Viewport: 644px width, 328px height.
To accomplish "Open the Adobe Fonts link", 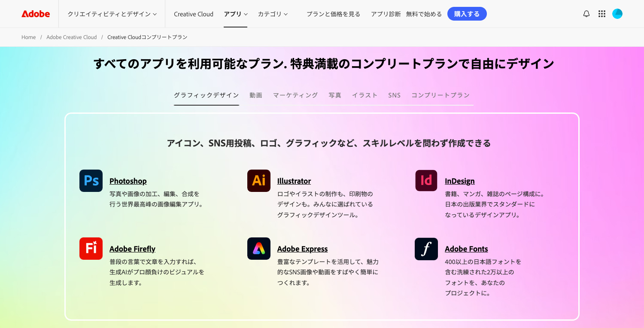I will coord(466,249).
